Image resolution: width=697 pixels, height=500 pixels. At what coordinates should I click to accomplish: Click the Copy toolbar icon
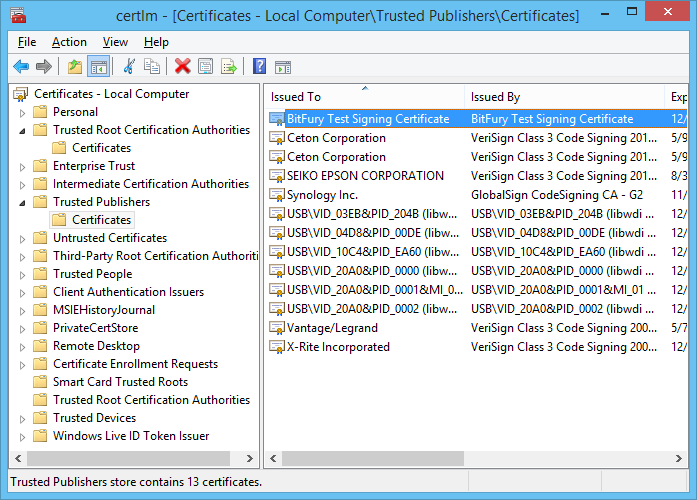[x=152, y=67]
